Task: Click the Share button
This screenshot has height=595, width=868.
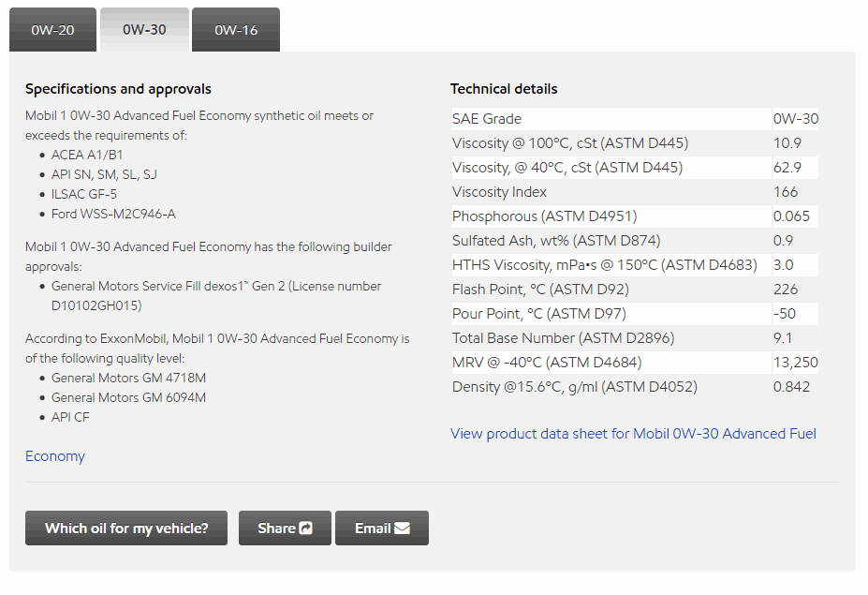Action: point(285,528)
